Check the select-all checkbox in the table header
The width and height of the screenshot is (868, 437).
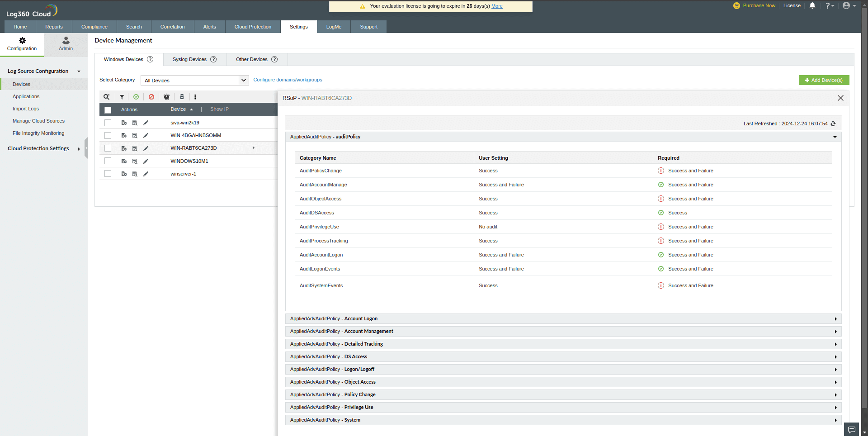(x=108, y=110)
